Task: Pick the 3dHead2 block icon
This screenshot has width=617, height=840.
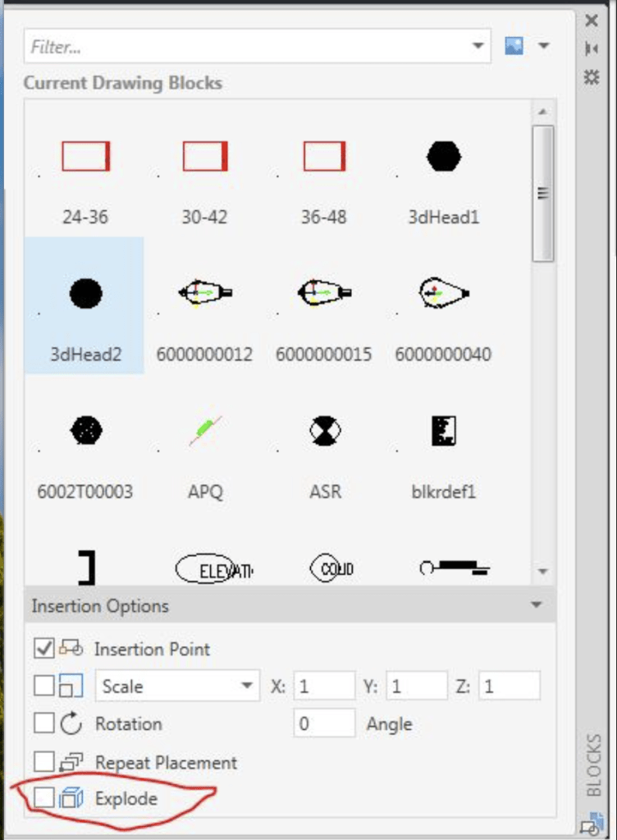Action: click(x=85, y=294)
